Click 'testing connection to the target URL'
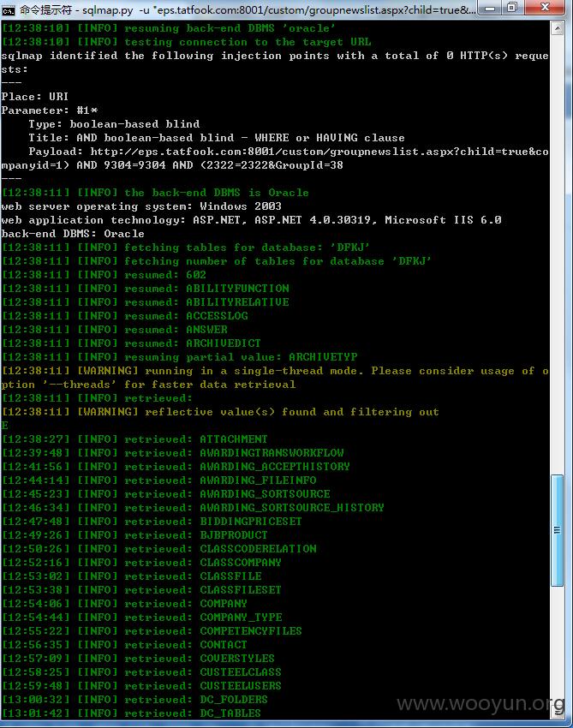This screenshot has height=728, width=573. (186, 42)
